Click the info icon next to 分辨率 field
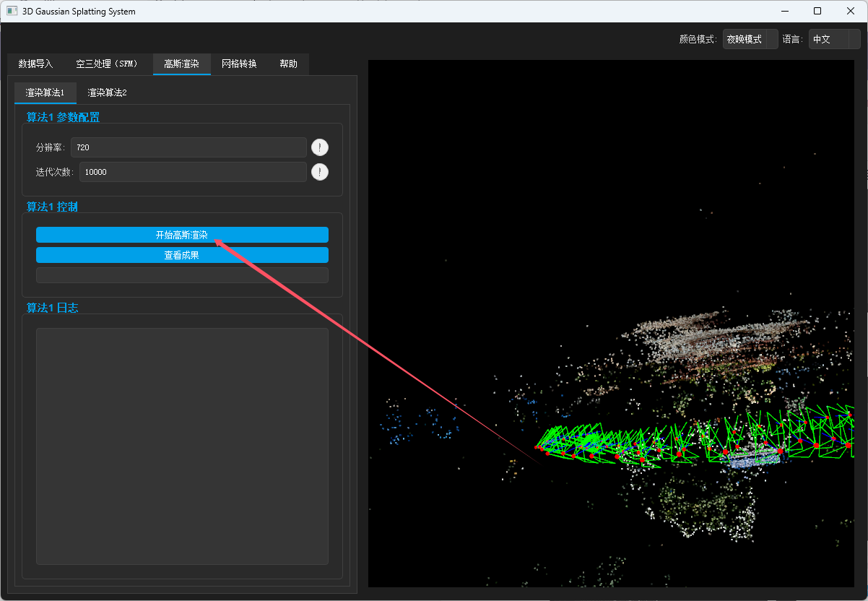 pos(320,147)
